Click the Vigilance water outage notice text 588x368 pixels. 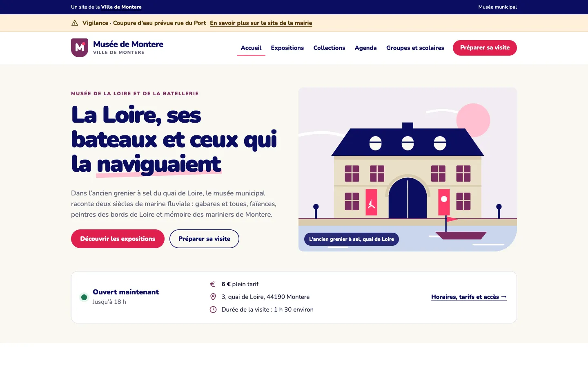(144, 23)
